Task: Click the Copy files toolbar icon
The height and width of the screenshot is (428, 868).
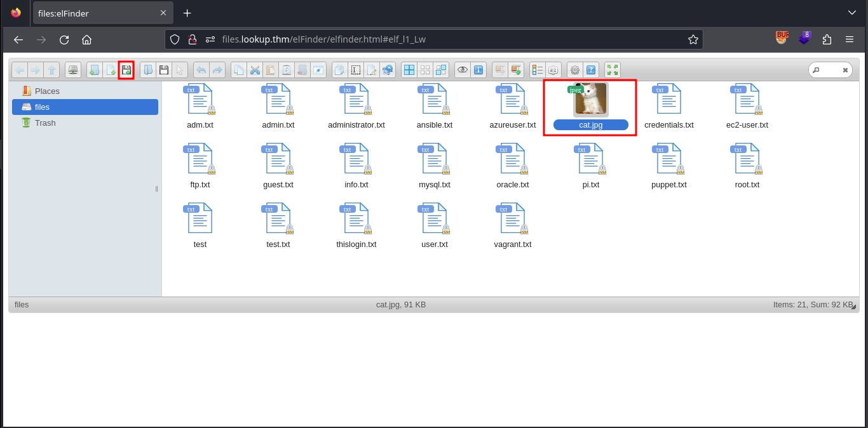Action: (238, 70)
